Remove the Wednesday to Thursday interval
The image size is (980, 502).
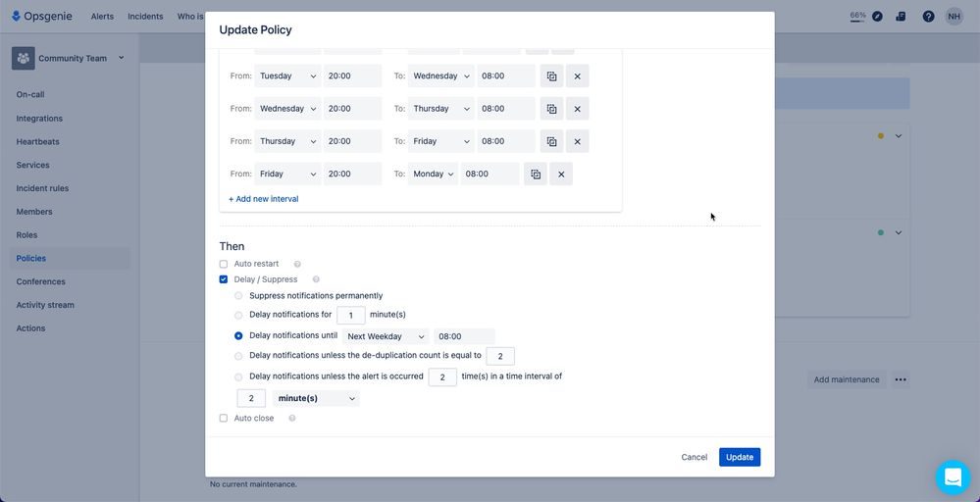578,109
